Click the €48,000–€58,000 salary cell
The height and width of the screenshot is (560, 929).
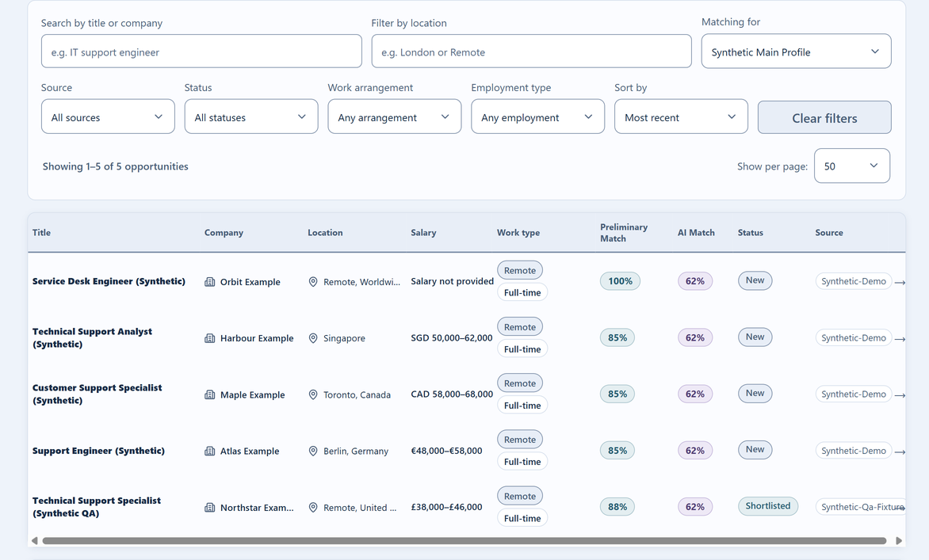[447, 451]
